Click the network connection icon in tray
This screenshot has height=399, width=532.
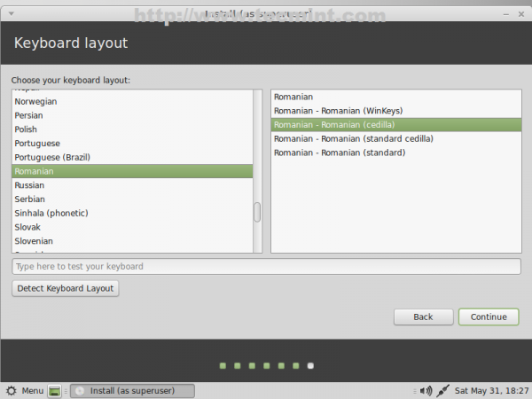click(x=442, y=391)
